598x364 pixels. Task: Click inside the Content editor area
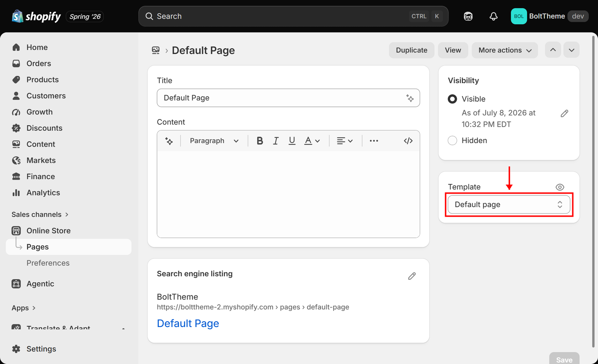tap(288, 194)
